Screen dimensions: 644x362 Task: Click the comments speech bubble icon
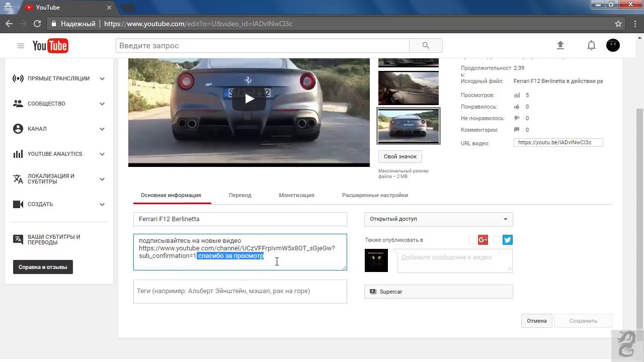coord(517,130)
